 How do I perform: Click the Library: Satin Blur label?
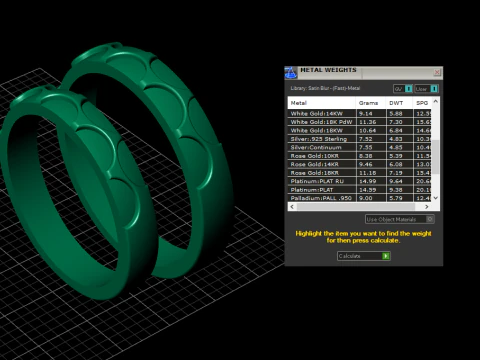pyautogui.click(x=325, y=88)
